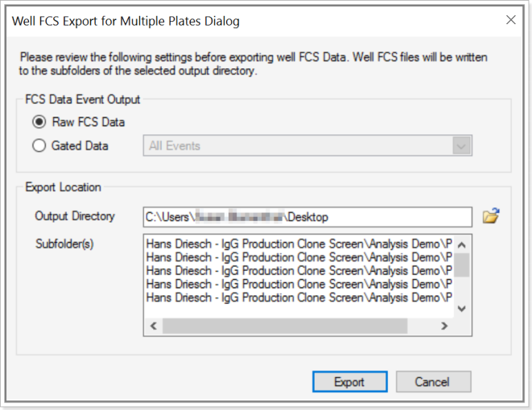Viewport: 532px width, 410px height.
Task: Expand the All Events gate dropdown
Action: [461, 146]
